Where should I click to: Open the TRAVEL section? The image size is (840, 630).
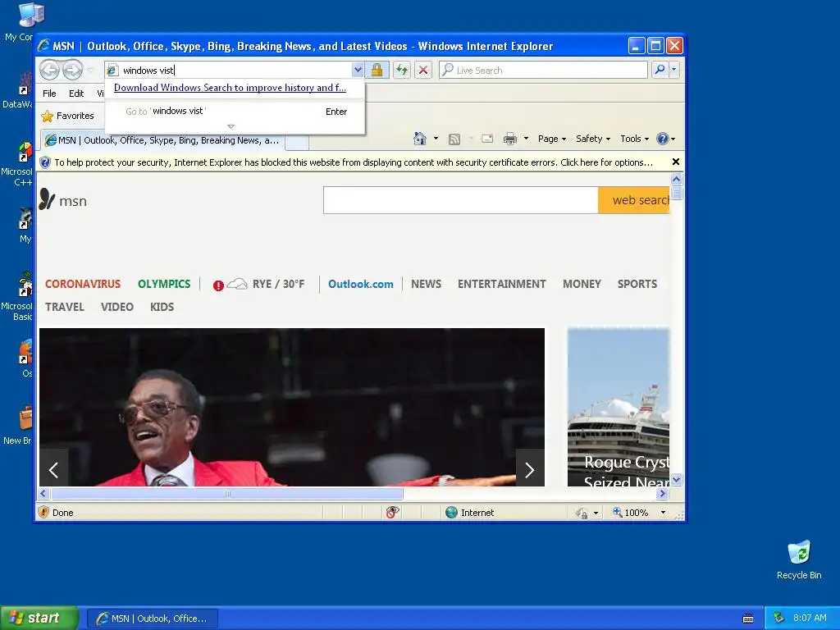[64, 307]
